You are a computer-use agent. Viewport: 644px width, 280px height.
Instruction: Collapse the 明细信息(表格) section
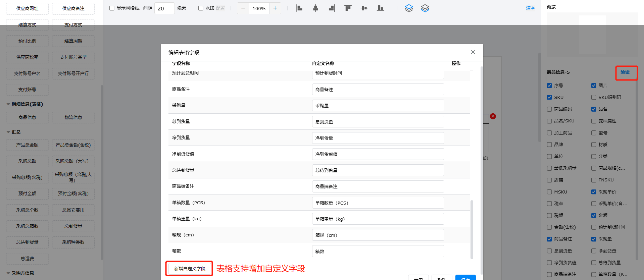tap(8, 104)
